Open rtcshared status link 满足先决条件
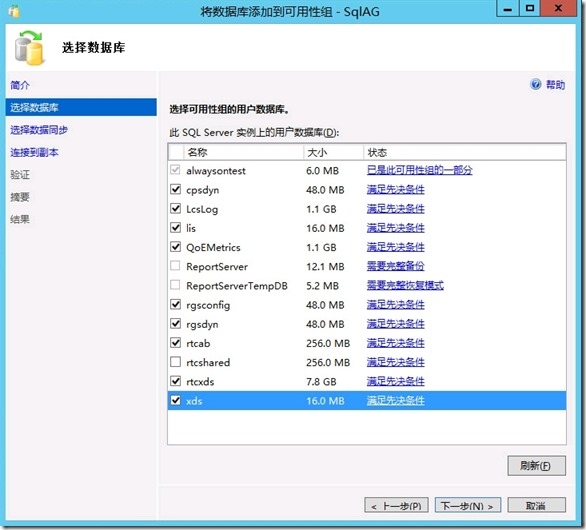Screen dimensions: 586x530 pos(395,362)
